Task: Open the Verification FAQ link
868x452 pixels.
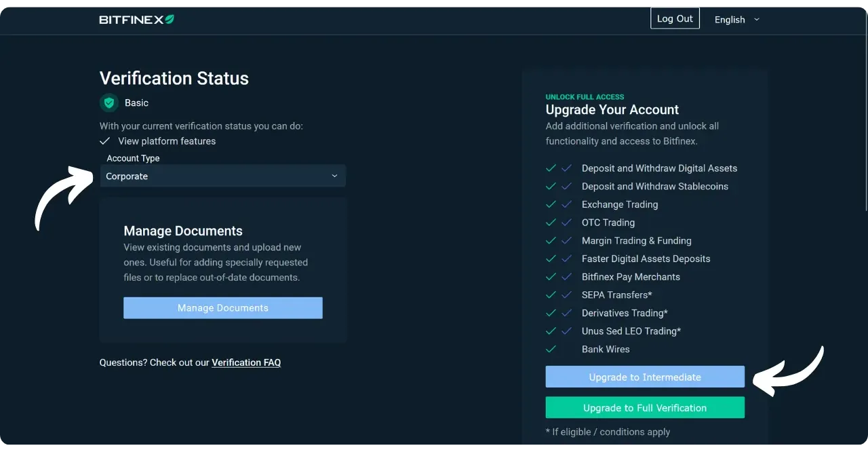Action: 246,362
